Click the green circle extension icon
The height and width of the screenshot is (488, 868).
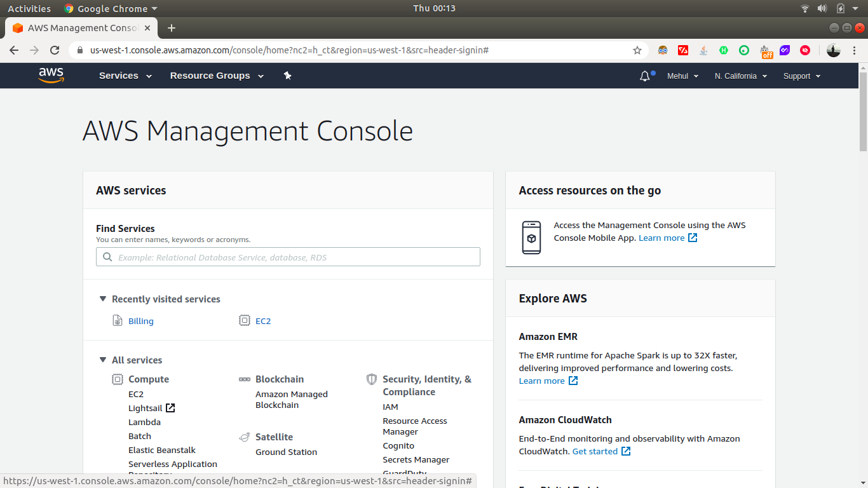[744, 50]
